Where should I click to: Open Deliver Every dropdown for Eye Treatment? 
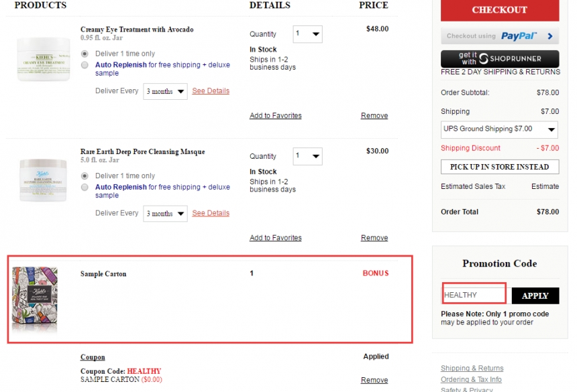(x=165, y=91)
